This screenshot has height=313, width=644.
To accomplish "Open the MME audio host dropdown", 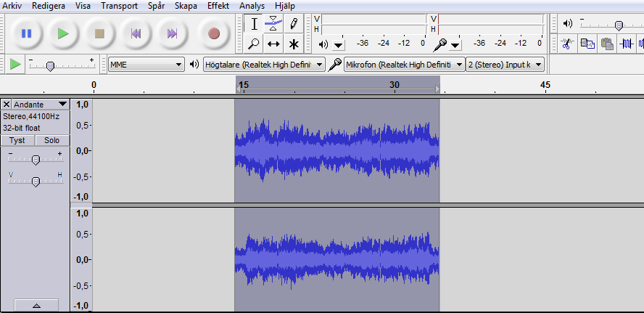I will tap(146, 65).
